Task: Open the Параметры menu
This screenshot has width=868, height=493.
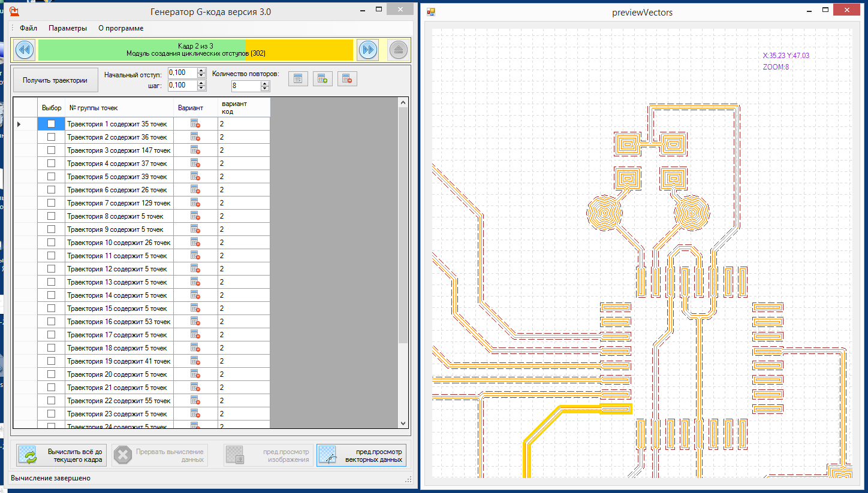Action: (x=68, y=28)
